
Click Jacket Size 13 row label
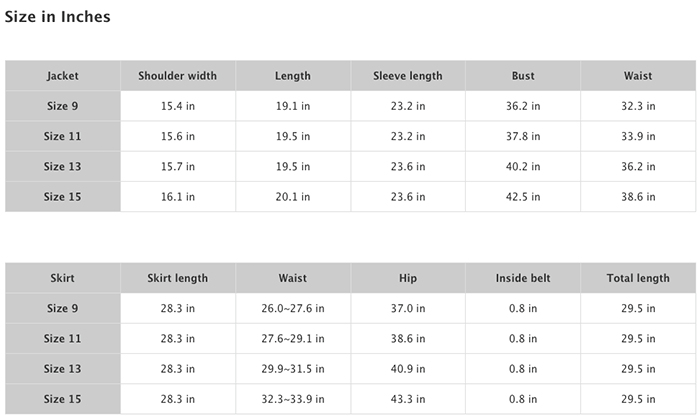[x=62, y=166]
